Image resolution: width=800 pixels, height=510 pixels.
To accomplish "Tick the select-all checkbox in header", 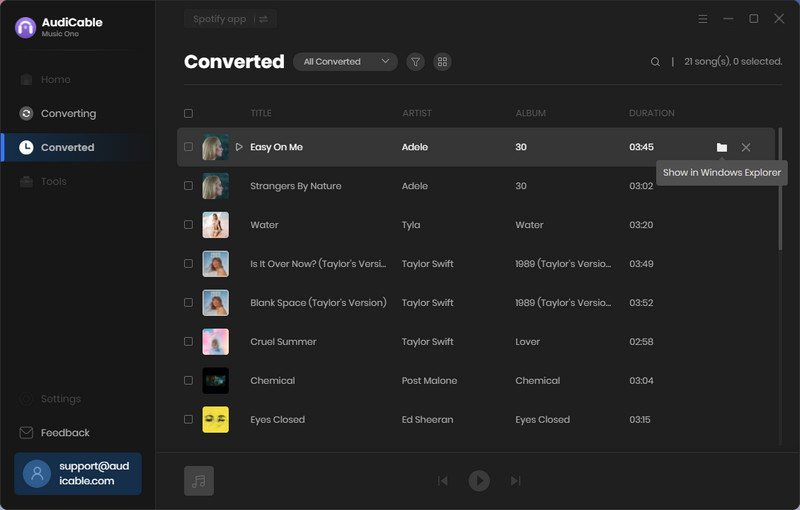I will (188, 113).
